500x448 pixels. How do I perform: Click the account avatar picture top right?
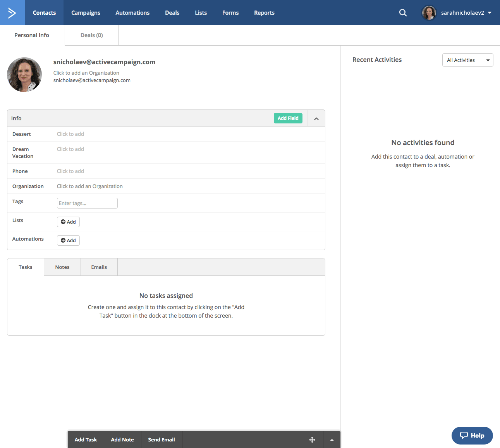point(429,12)
